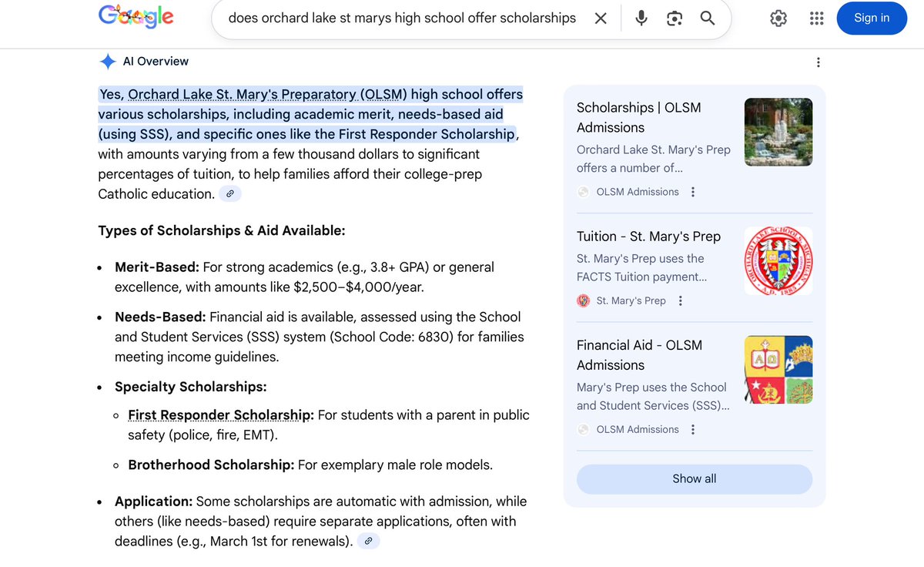Image resolution: width=924 pixels, height=567 pixels.
Task: Click the school crest thumbnail for Tuition source
Action: tap(778, 260)
